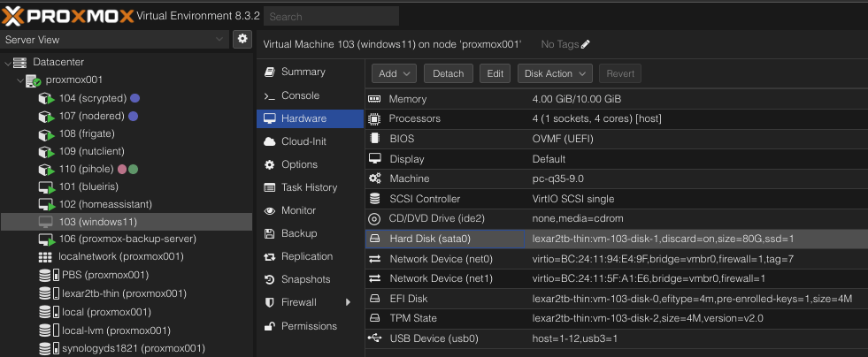
Task: Open Server View settings gear
Action: coord(242,39)
